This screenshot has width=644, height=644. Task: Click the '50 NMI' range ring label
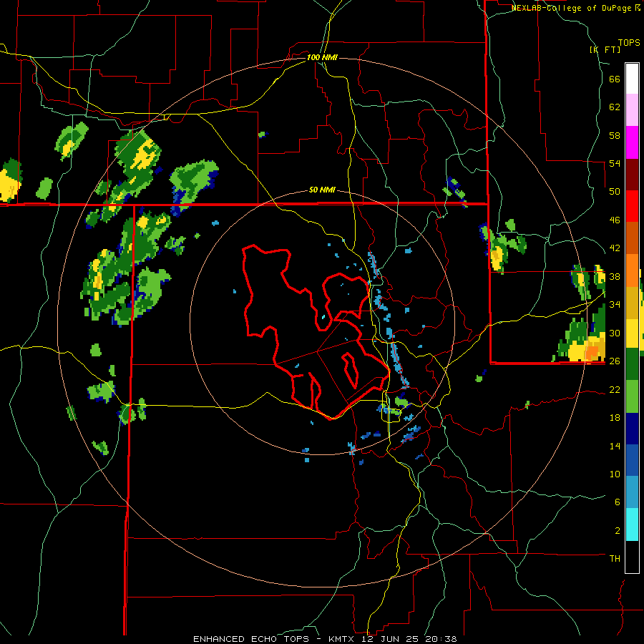click(x=322, y=190)
